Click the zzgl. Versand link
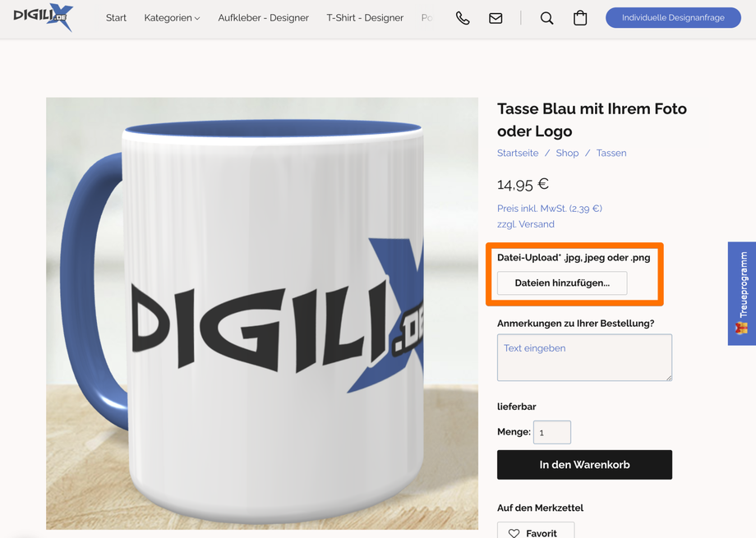 [x=526, y=224]
